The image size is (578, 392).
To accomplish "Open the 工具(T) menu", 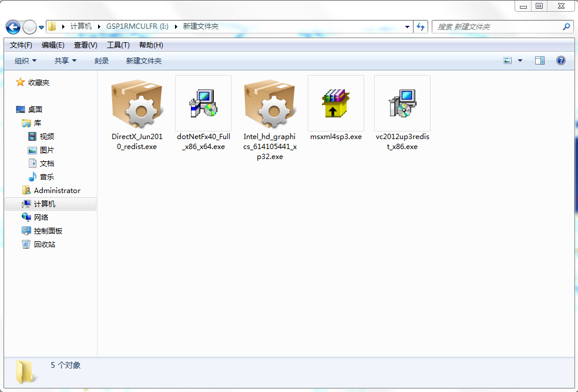I will click(118, 45).
